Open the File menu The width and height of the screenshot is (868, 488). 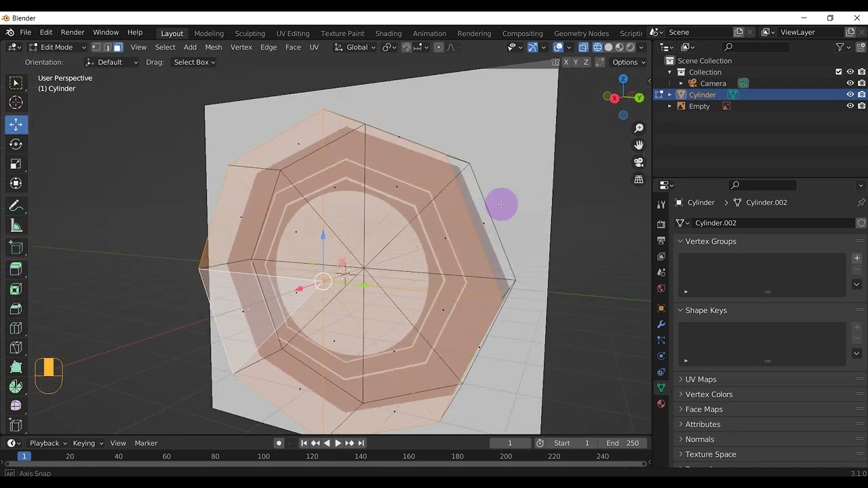(25, 33)
